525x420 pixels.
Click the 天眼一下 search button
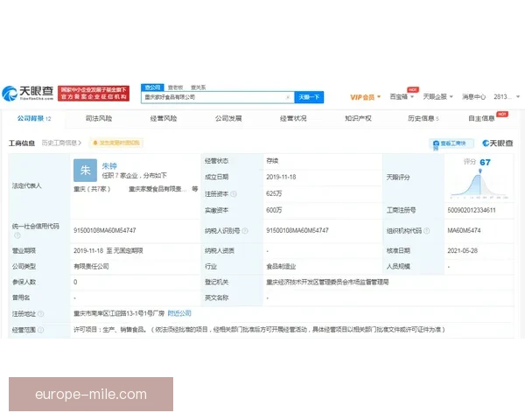coord(309,97)
